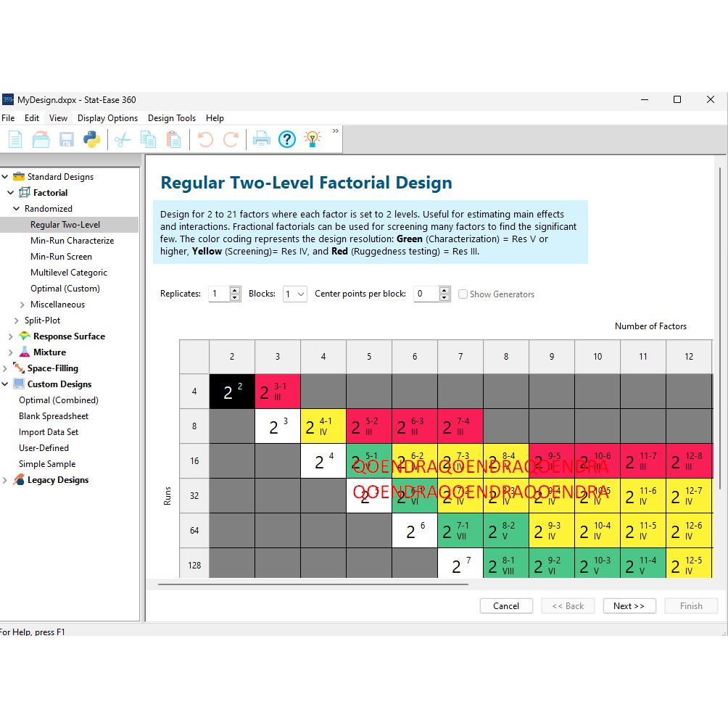Open the Display Options menu

point(107,118)
